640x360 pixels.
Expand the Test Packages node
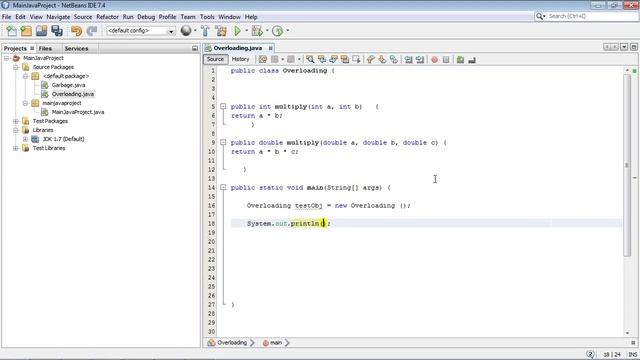click(16, 121)
